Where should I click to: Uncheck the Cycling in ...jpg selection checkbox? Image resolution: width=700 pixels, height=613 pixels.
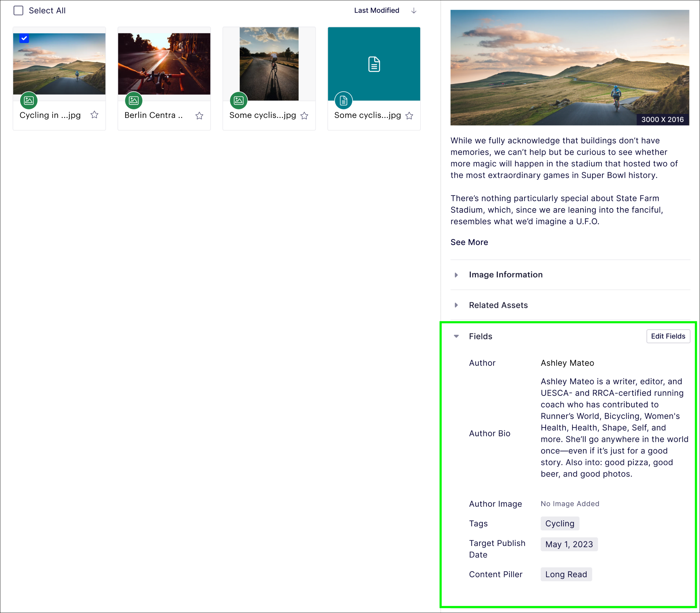(24, 38)
